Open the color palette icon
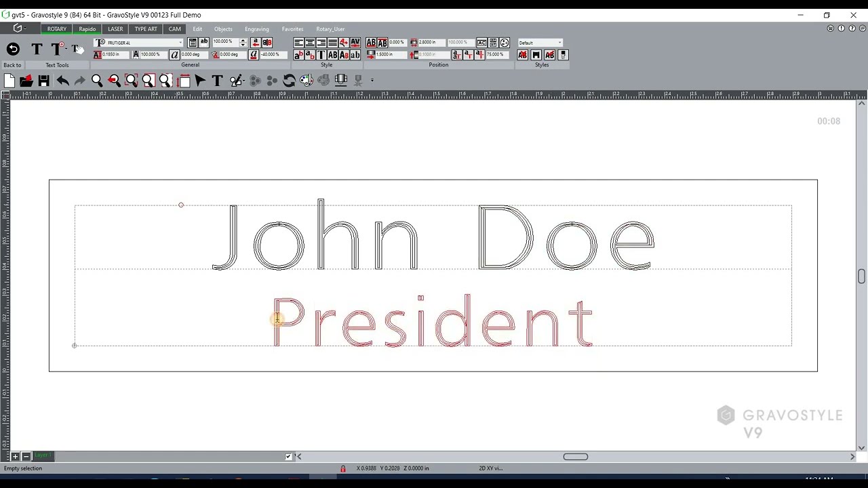Image resolution: width=868 pixels, height=488 pixels. coord(307,81)
